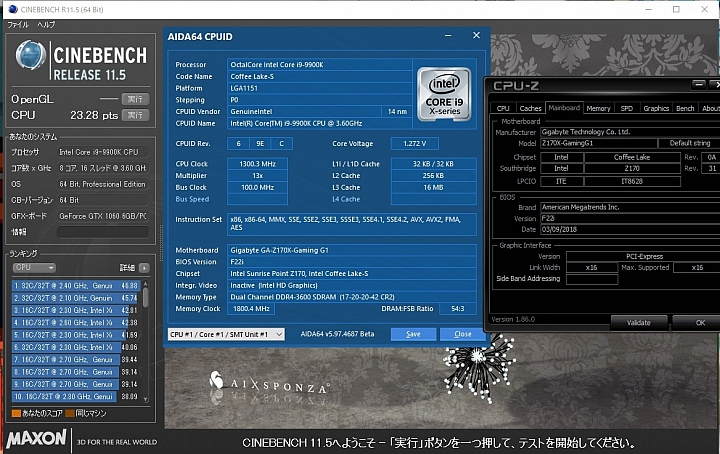Click Validate in CPU-Z
Image resolution: width=720 pixels, height=454 pixels.
click(639, 323)
